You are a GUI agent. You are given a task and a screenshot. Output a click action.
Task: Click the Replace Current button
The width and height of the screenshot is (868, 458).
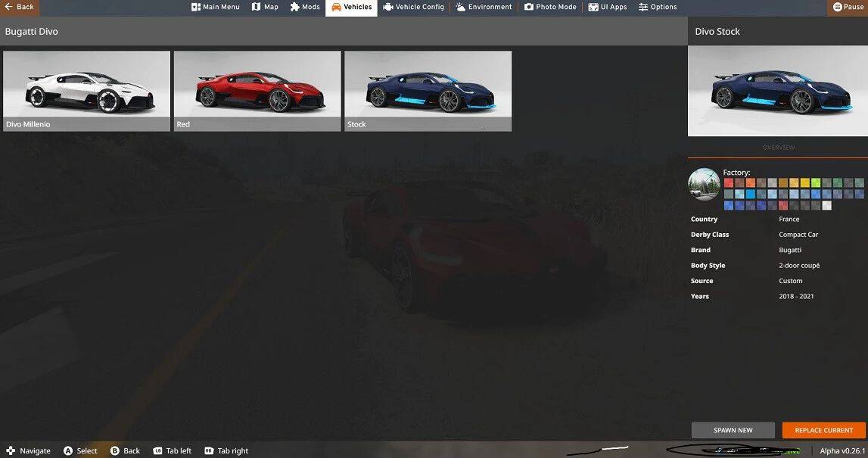[823, 430]
